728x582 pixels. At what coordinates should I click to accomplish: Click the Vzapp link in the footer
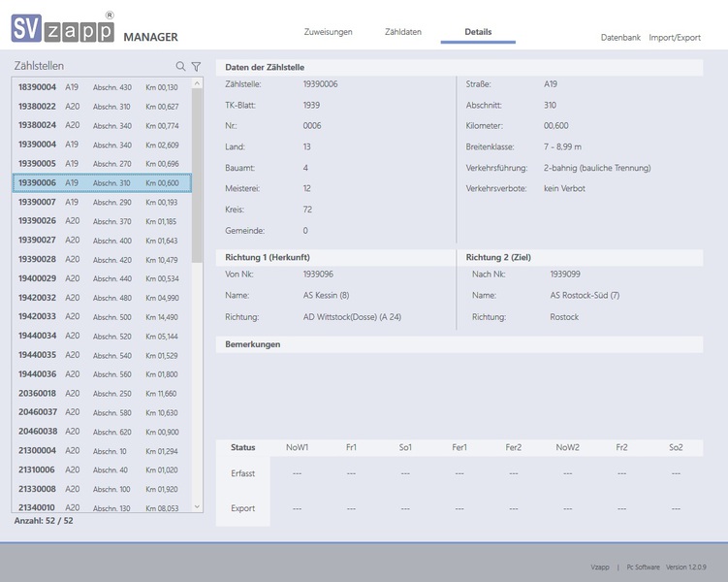coord(600,566)
